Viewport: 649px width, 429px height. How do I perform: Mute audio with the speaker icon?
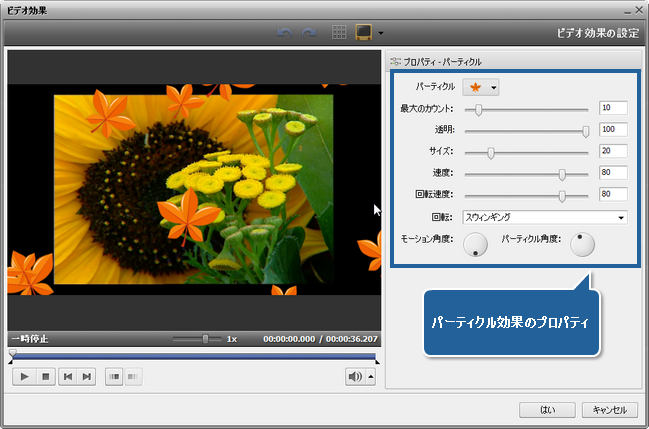[x=354, y=376]
